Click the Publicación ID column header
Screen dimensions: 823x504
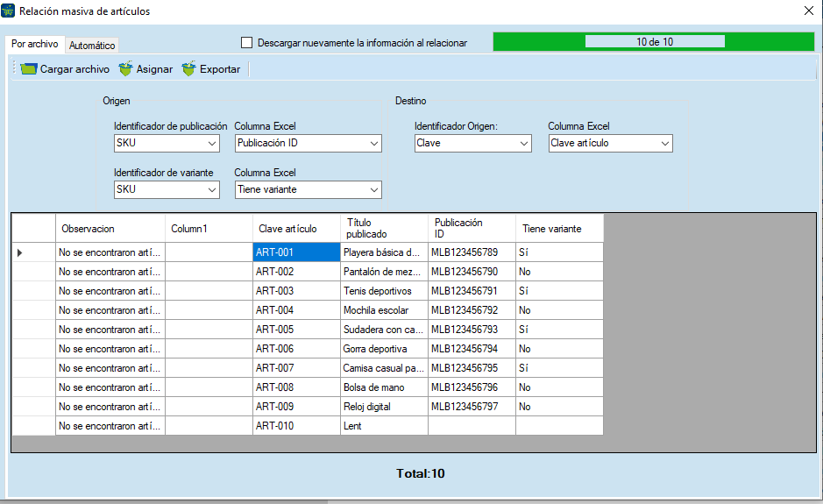[x=472, y=229]
